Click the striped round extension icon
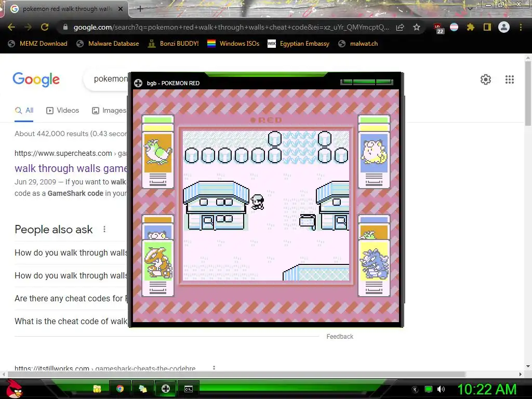The width and height of the screenshot is (532, 399). [454, 27]
